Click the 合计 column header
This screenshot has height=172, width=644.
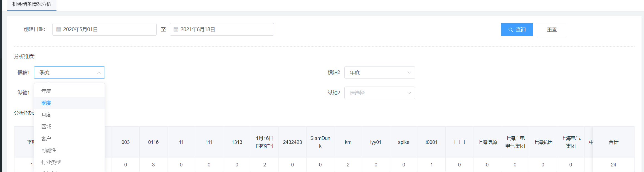(x=613, y=142)
